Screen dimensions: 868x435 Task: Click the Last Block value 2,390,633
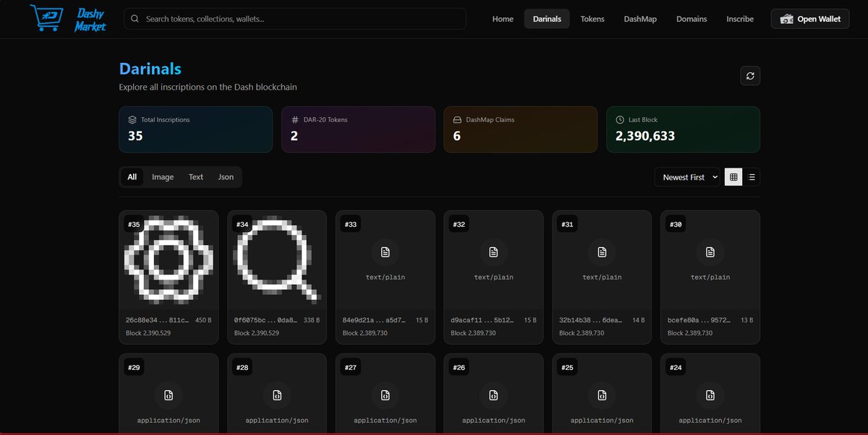point(645,135)
